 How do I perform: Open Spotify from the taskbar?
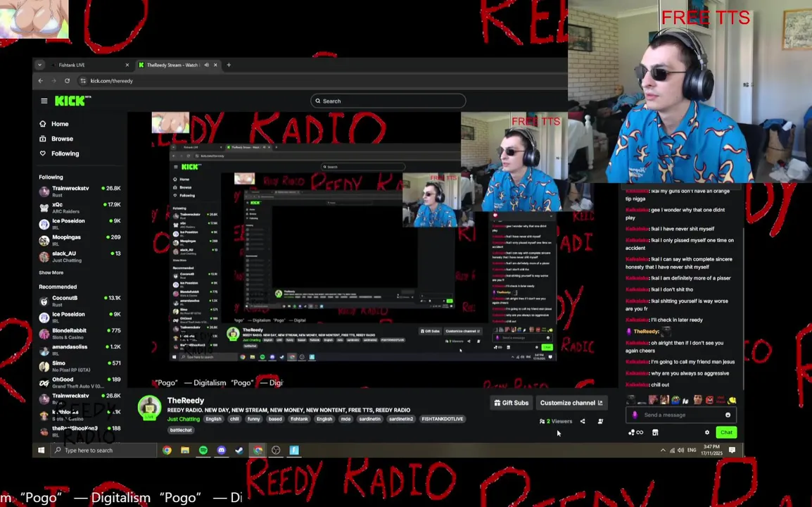click(x=203, y=450)
